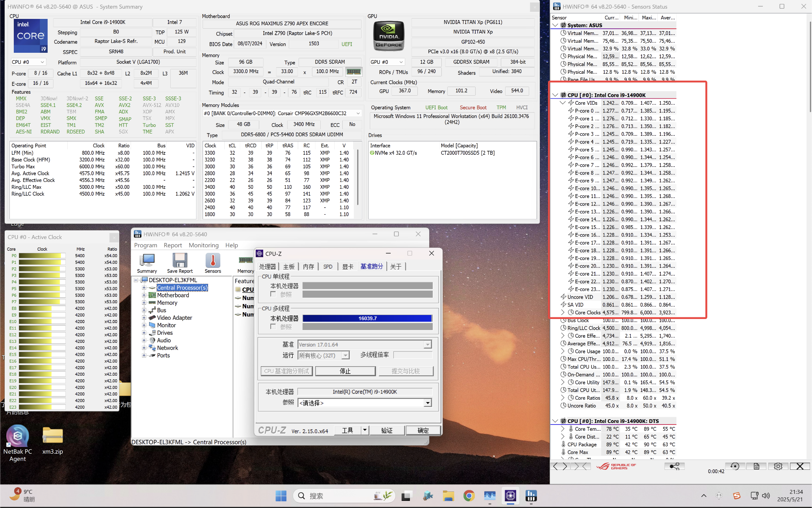This screenshot has height=508, width=812.
Task: Switch to the 关于 tab in CPU-Z
Action: coord(396,267)
